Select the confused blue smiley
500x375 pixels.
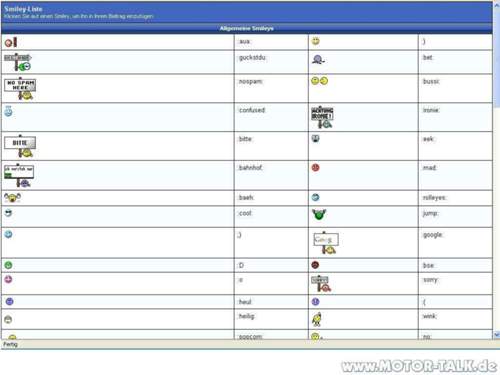point(8,111)
